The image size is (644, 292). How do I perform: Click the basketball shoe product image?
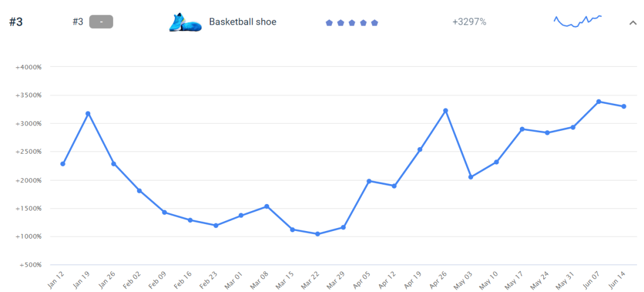[x=185, y=22]
